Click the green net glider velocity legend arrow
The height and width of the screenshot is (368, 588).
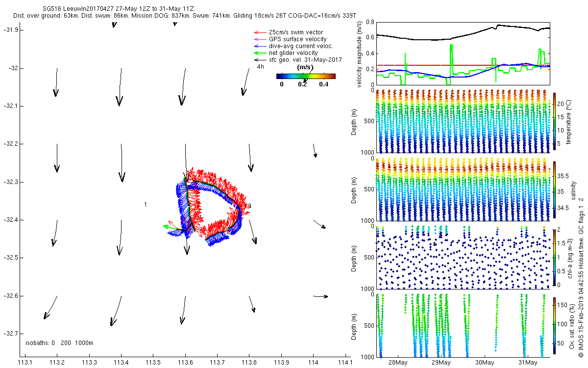click(259, 53)
